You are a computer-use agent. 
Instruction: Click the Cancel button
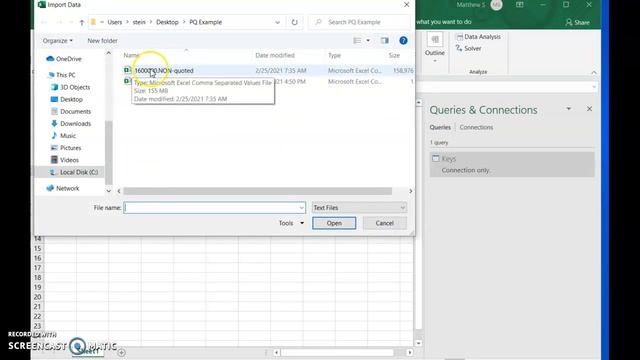(384, 223)
